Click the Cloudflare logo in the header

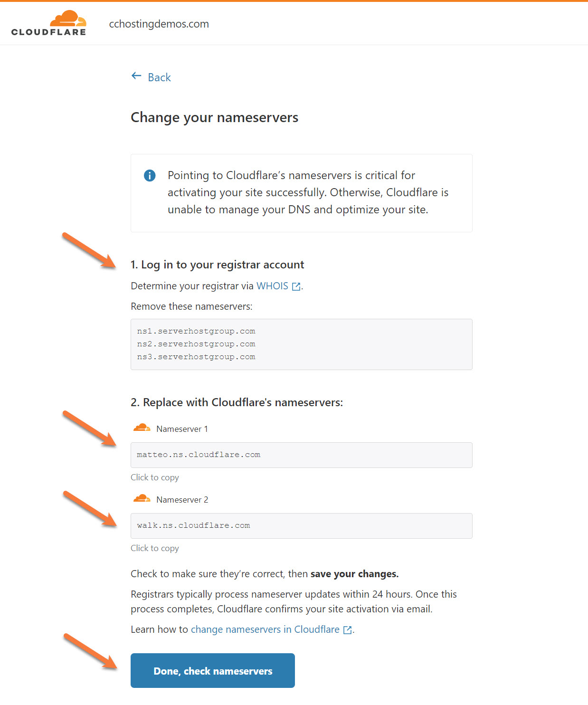pyautogui.click(x=49, y=23)
